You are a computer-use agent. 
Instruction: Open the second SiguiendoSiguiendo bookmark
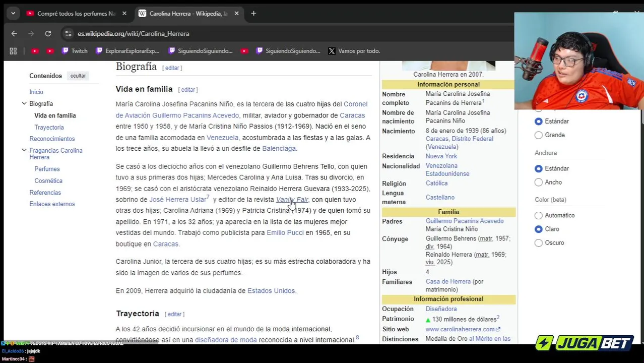(x=288, y=51)
